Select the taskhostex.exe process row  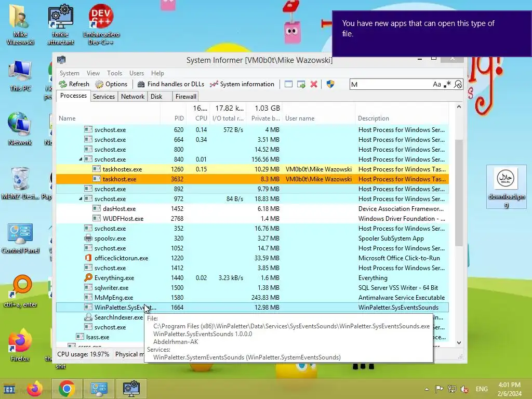(252, 169)
